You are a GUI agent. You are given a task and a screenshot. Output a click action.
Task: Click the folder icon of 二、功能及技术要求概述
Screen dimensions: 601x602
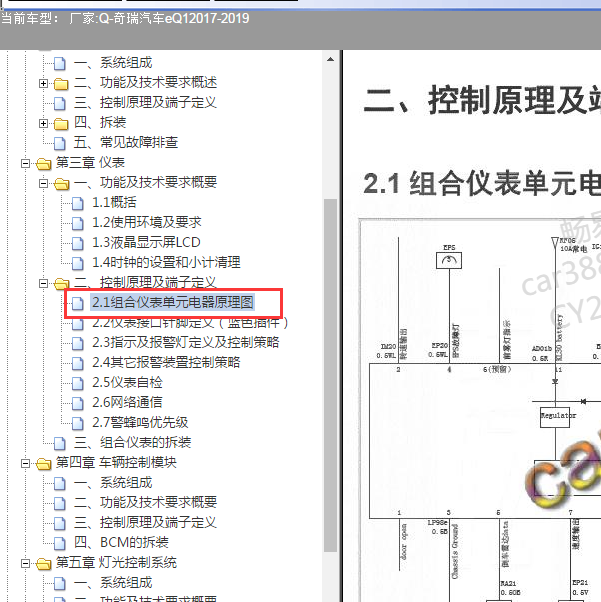click(61, 83)
